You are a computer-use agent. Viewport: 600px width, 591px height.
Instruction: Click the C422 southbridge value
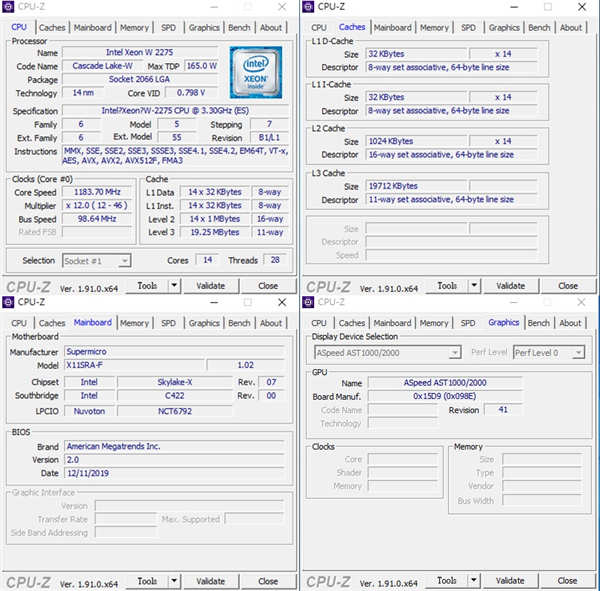[175, 395]
